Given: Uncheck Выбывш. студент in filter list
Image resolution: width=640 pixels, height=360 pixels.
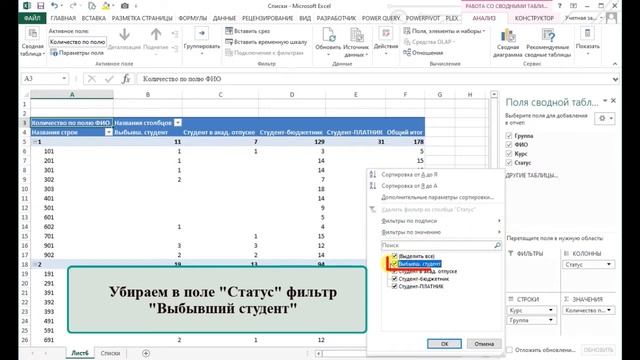Looking at the screenshot, I should click(x=394, y=264).
